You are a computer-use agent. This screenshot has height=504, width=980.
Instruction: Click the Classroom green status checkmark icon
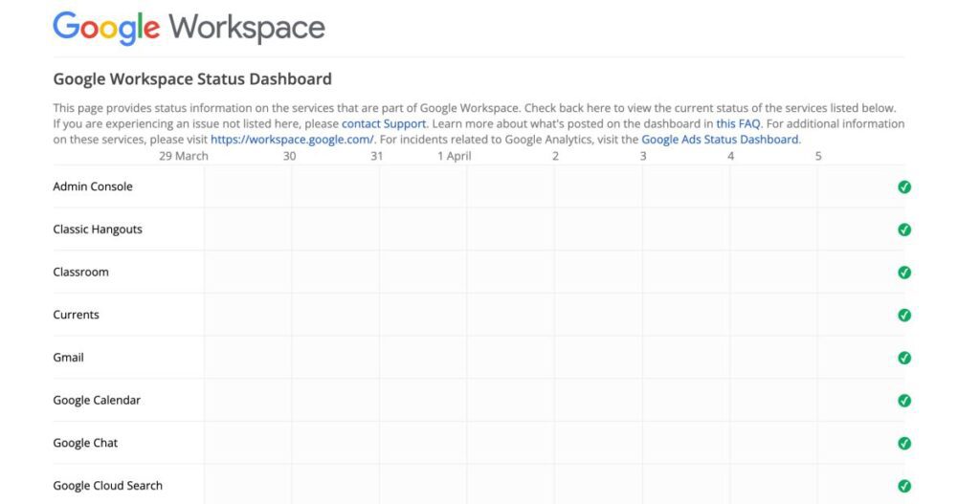pyautogui.click(x=904, y=273)
